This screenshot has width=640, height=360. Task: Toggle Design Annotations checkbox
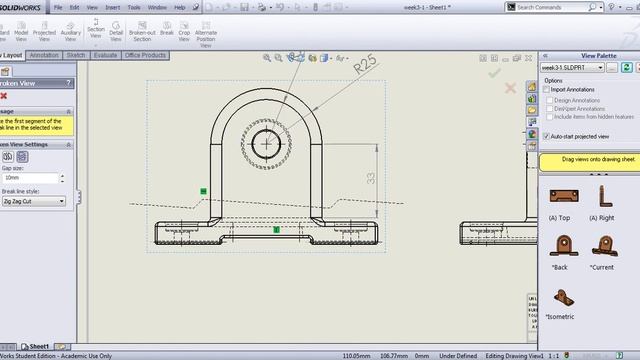pos(549,100)
